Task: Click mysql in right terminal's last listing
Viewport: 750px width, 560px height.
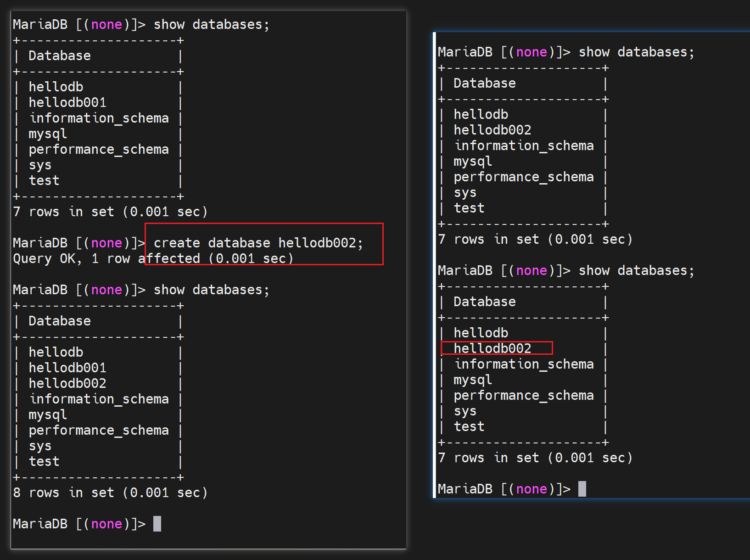Action: 473,380
